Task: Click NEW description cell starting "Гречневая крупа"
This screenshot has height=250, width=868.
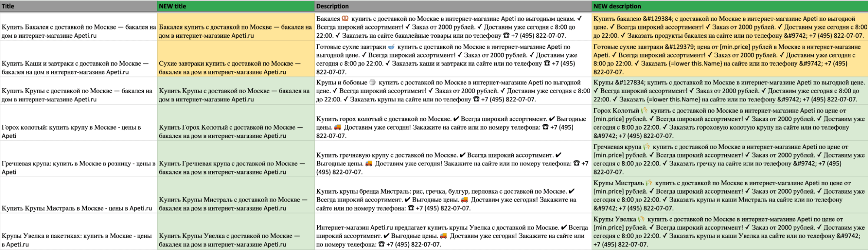Action: [x=729, y=159]
